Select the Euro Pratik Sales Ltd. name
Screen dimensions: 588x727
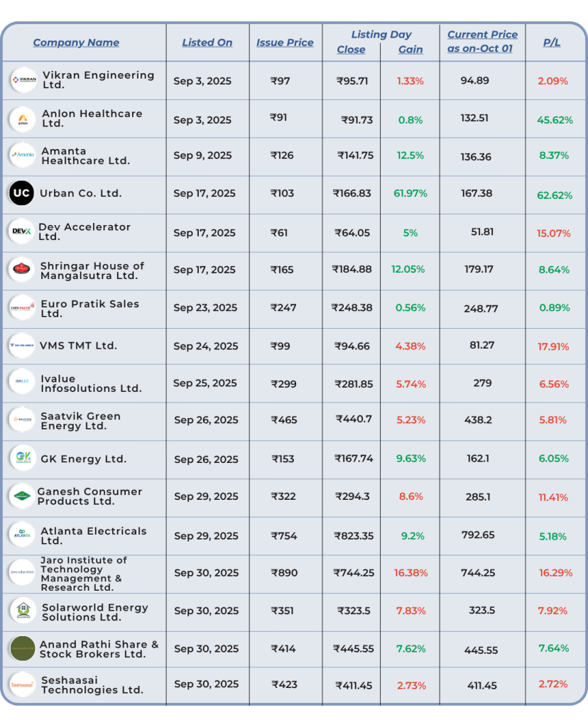click(90, 308)
